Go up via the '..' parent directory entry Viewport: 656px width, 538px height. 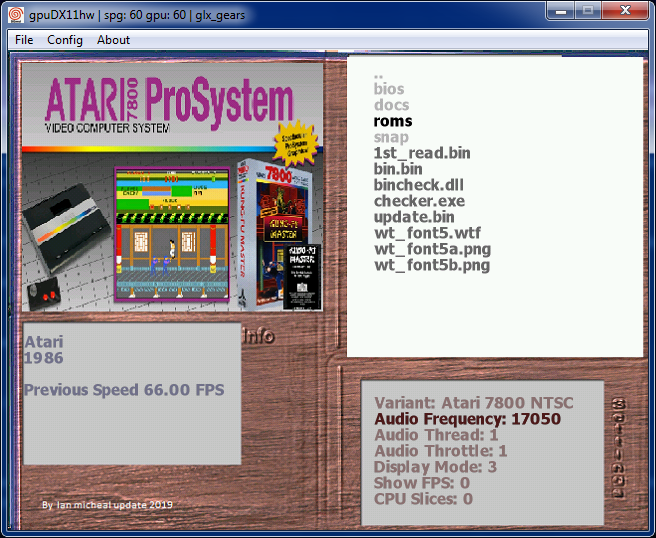pyautogui.click(x=378, y=77)
